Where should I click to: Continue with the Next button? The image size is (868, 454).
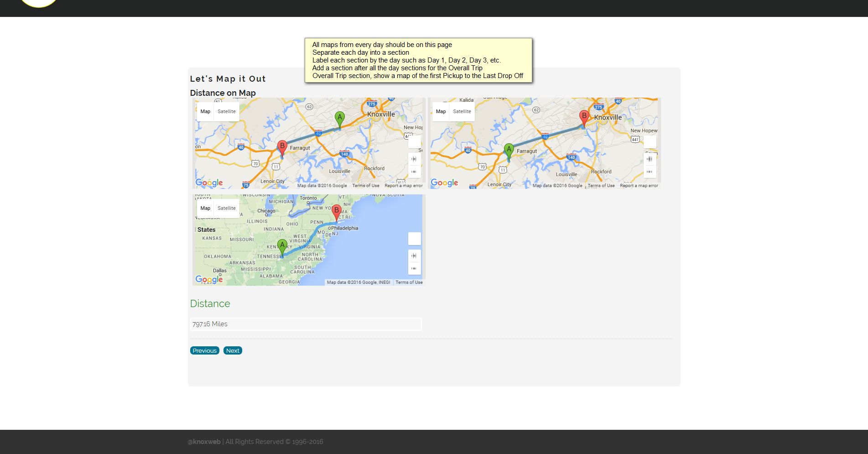pyautogui.click(x=233, y=350)
